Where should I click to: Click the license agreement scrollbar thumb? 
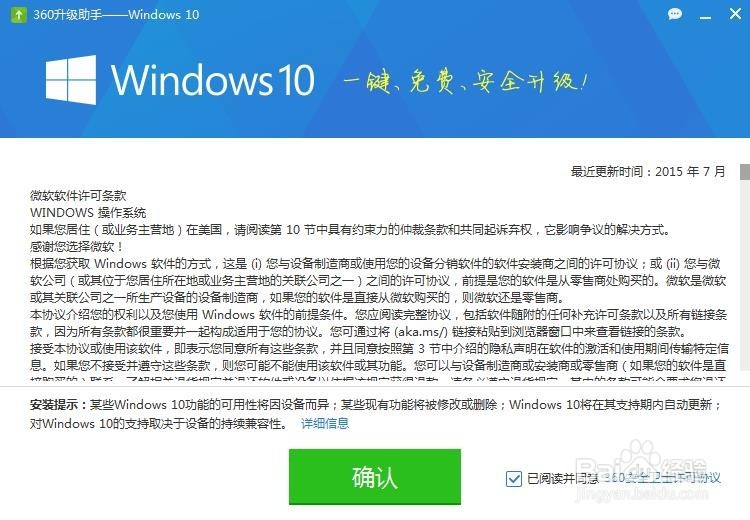coord(745,172)
